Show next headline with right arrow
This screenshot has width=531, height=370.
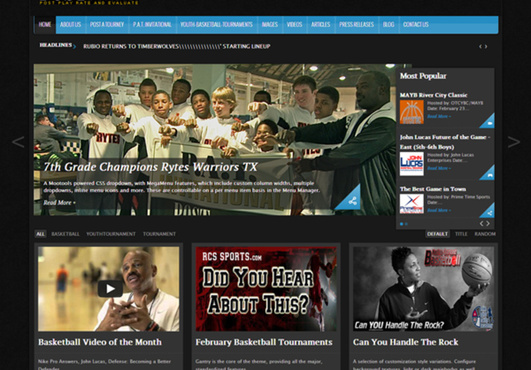(486, 46)
